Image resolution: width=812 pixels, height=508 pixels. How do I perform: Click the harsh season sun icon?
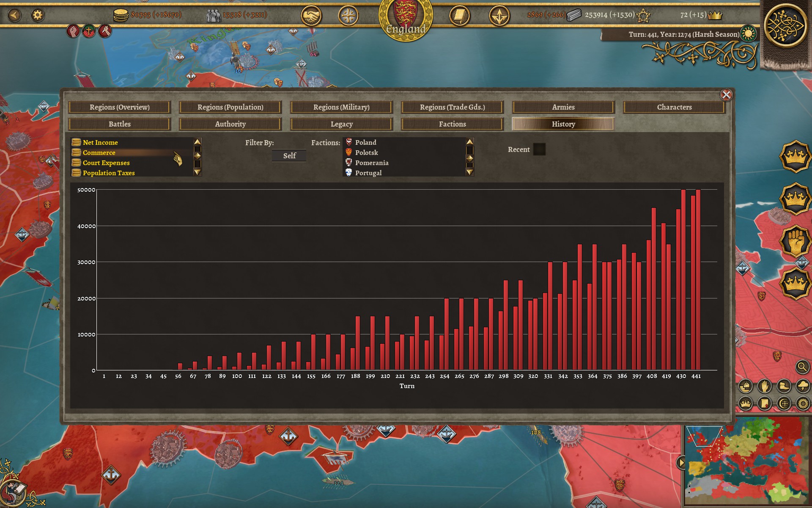748,33
